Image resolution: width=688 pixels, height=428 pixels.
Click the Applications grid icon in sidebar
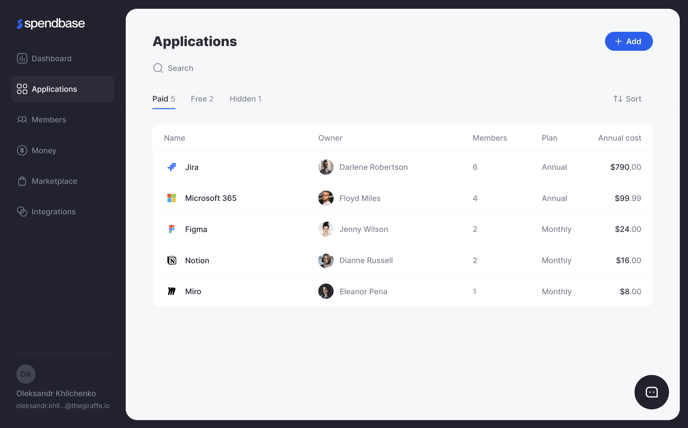(22, 89)
